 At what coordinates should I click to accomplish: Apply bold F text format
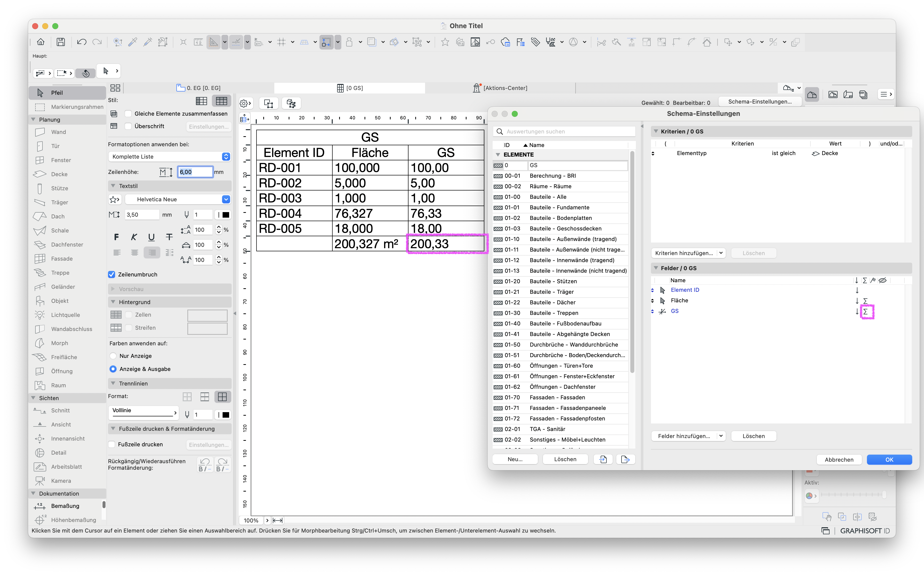coord(116,237)
